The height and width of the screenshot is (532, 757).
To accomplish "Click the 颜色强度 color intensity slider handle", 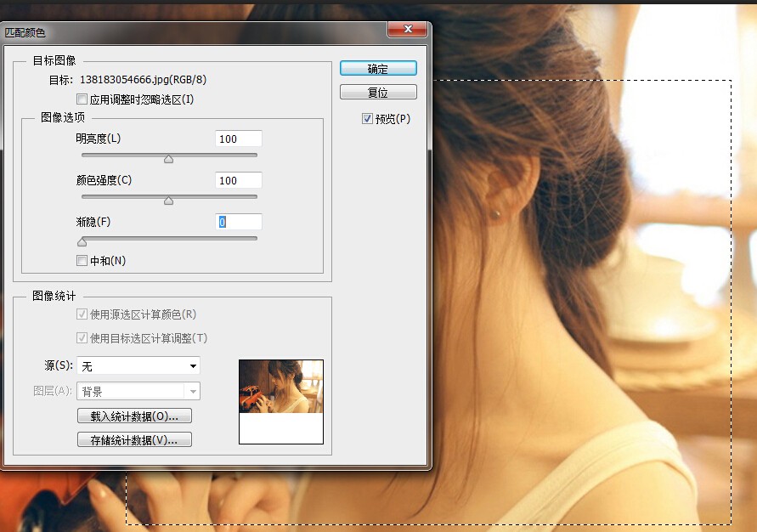I will (168, 201).
